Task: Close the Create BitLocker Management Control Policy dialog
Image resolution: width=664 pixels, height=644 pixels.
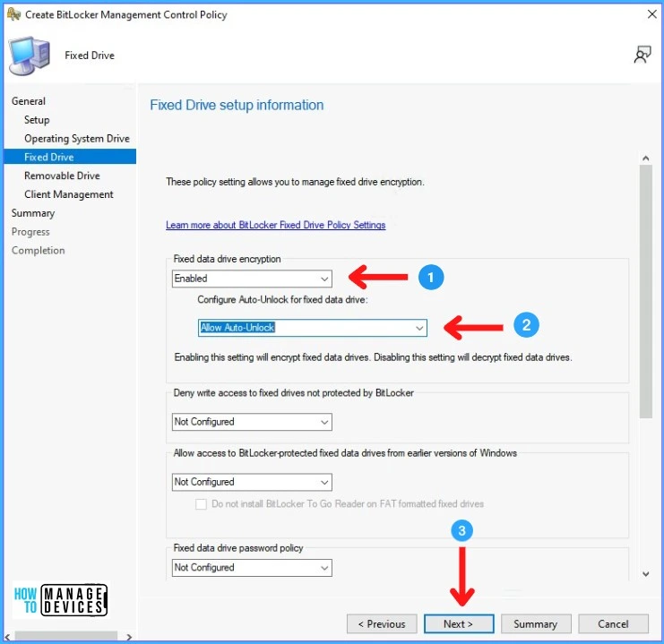Action: (651, 14)
